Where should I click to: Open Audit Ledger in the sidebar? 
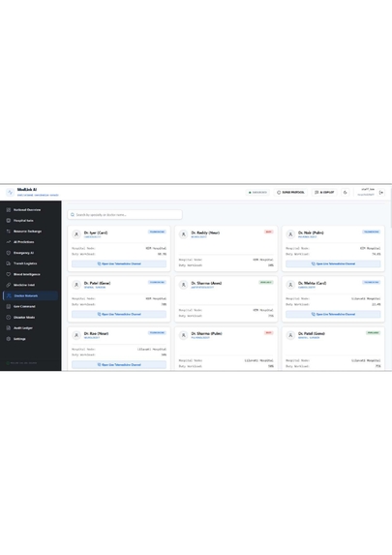pos(30,327)
